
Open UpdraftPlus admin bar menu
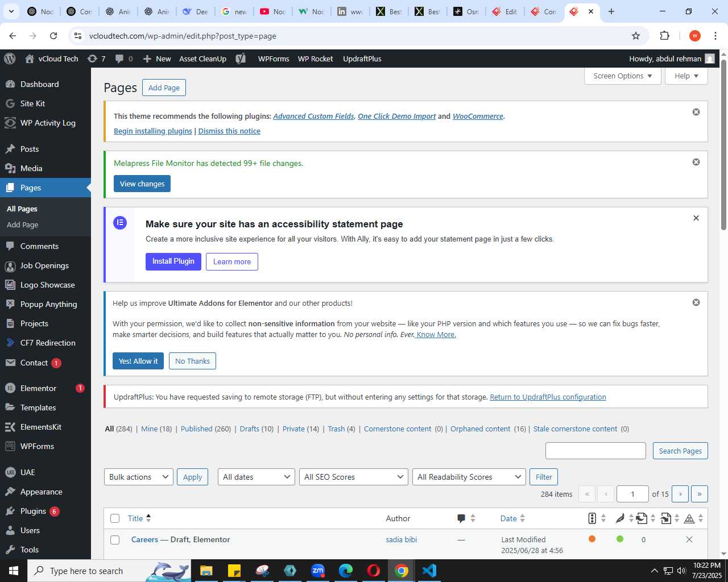pyautogui.click(x=362, y=59)
